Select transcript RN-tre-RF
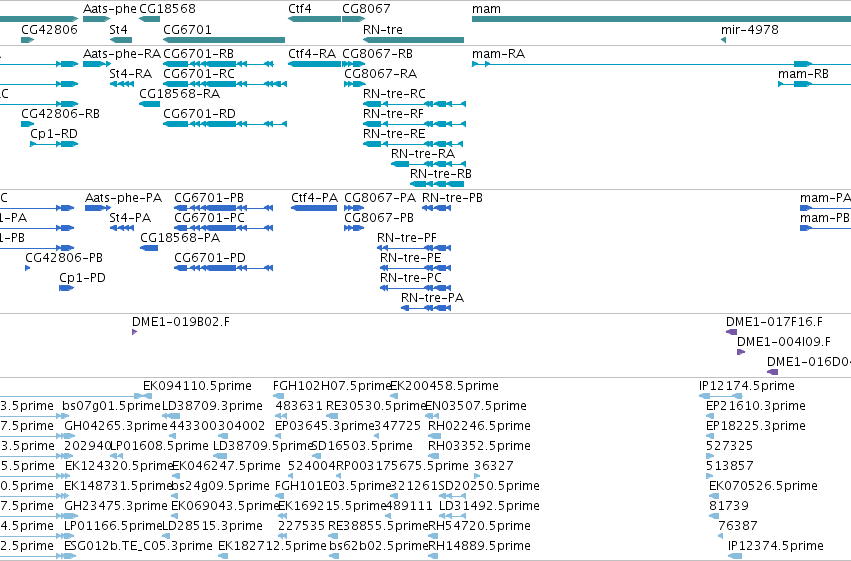 [x=414, y=124]
